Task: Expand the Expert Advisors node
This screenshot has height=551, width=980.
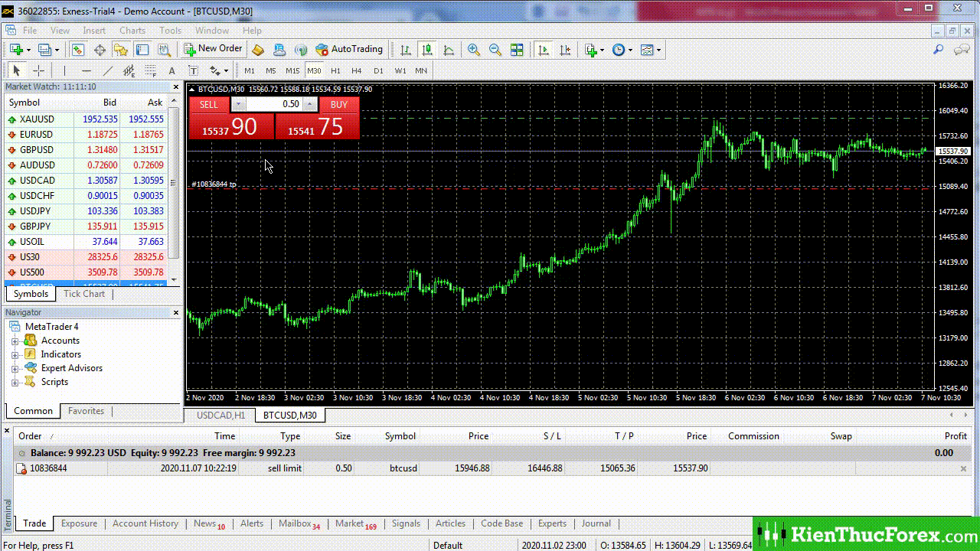Action: pyautogui.click(x=15, y=368)
